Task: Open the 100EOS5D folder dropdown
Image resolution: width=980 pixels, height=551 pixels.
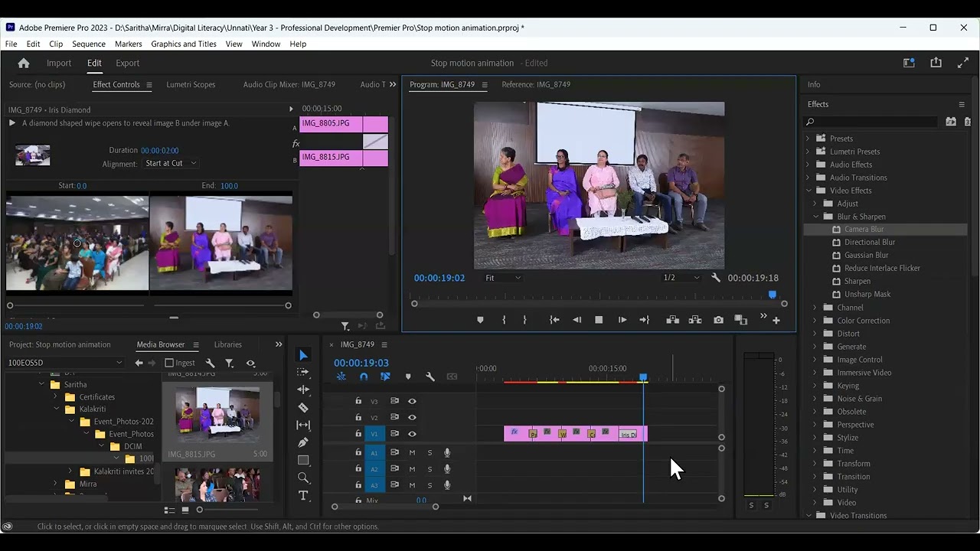Action: click(x=65, y=363)
